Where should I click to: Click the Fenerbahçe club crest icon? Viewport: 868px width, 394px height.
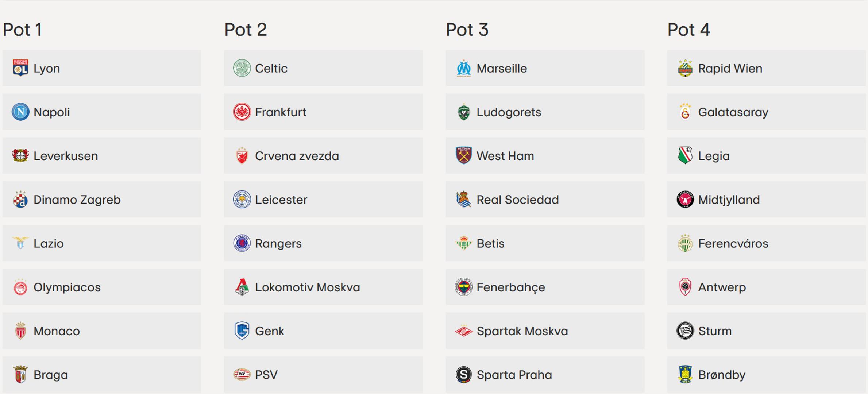[x=464, y=287]
